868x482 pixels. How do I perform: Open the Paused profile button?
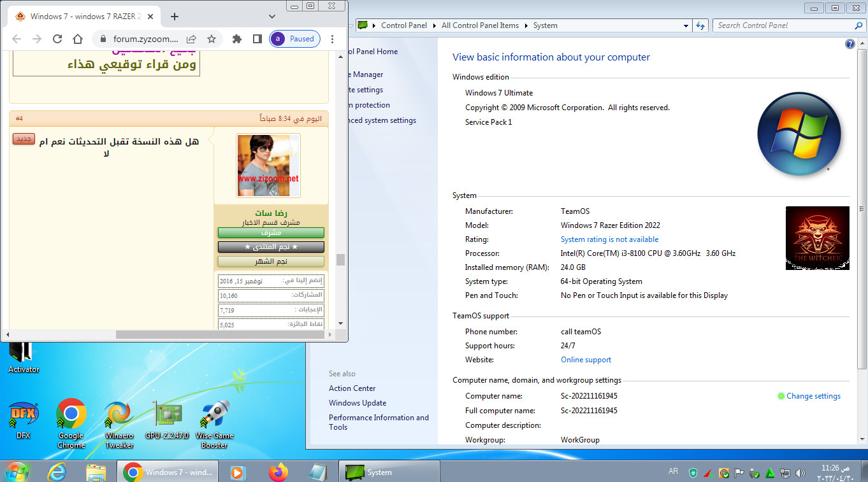point(294,39)
